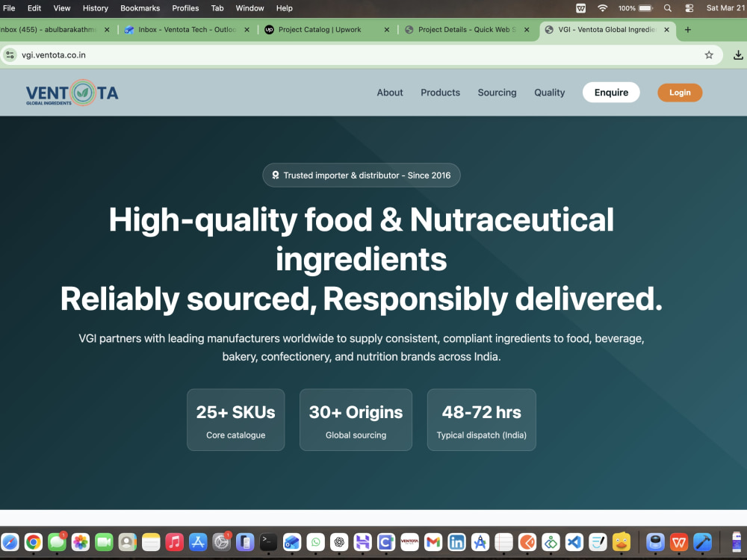This screenshot has height=560, width=747.
Task: Click the battery status indicator
Action: tap(636, 8)
